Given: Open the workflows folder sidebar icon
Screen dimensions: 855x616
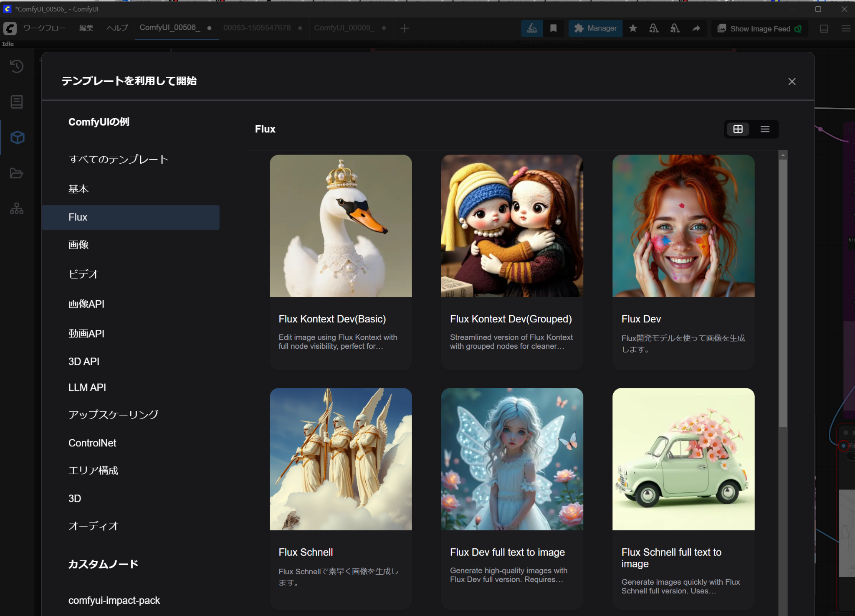Looking at the screenshot, I should (x=17, y=173).
